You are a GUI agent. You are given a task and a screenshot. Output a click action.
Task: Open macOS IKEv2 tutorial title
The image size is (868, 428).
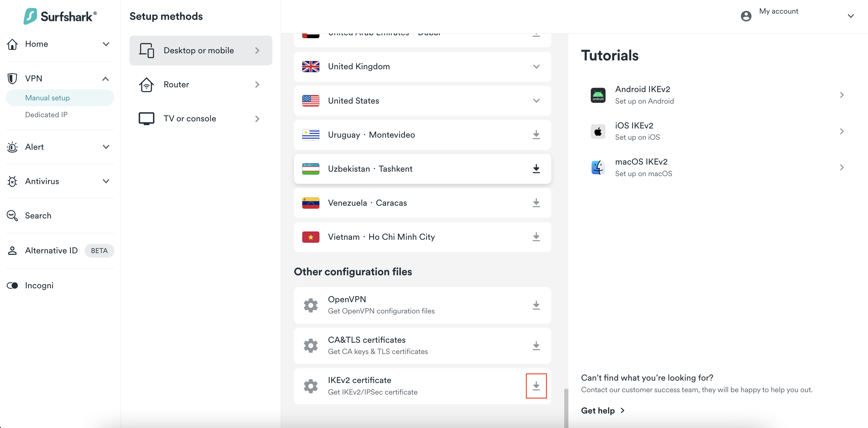coord(641,162)
